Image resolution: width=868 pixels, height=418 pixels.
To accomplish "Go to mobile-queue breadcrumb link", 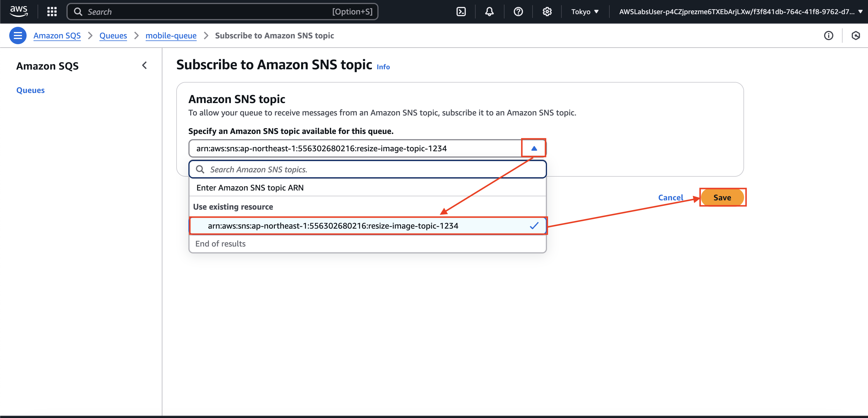I will pos(171,35).
